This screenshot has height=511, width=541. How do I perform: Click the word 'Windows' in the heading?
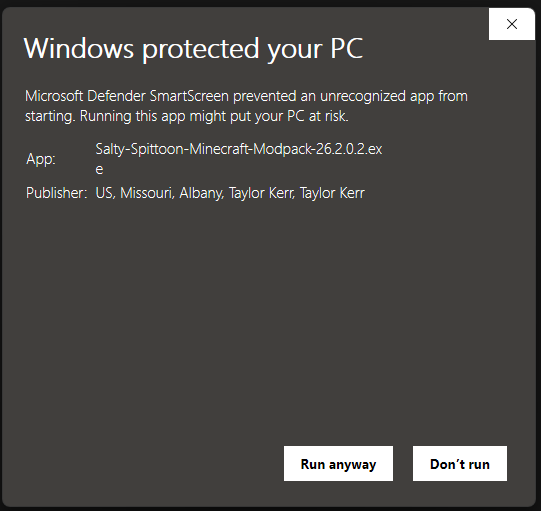[x=79, y=48]
